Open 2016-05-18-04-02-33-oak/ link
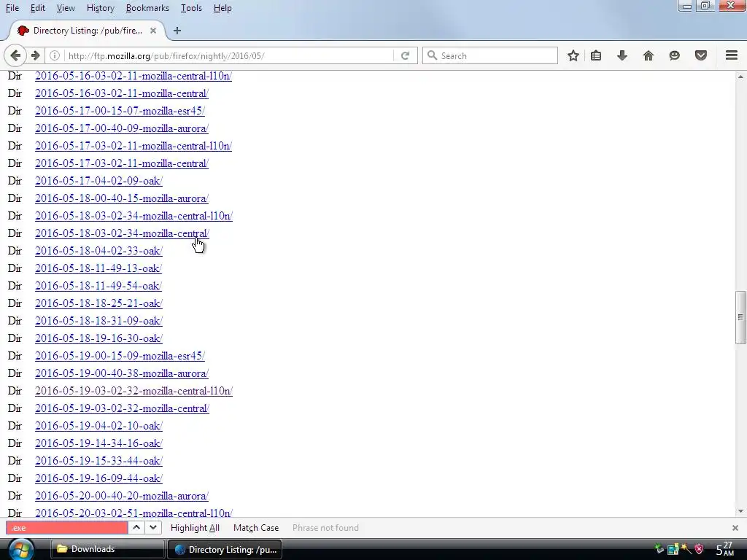Image resolution: width=747 pixels, height=560 pixels. point(98,251)
